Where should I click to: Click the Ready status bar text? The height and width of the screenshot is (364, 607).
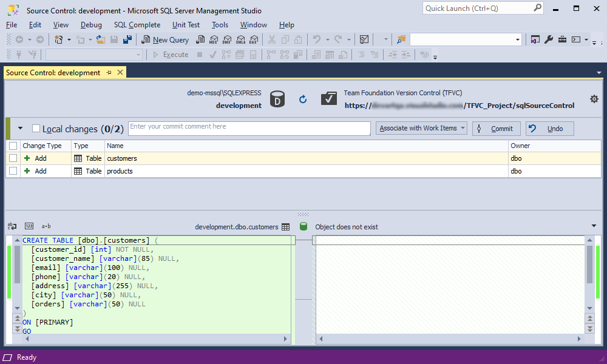(26, 357)
